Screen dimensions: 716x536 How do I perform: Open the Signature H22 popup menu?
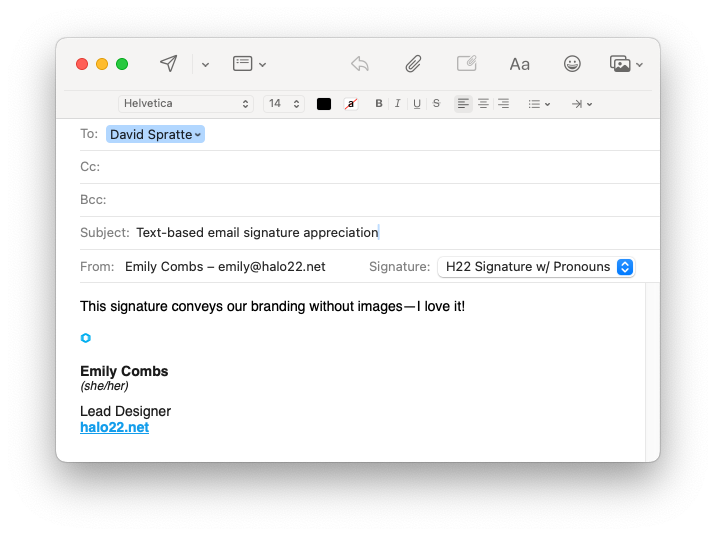point(536,267)
